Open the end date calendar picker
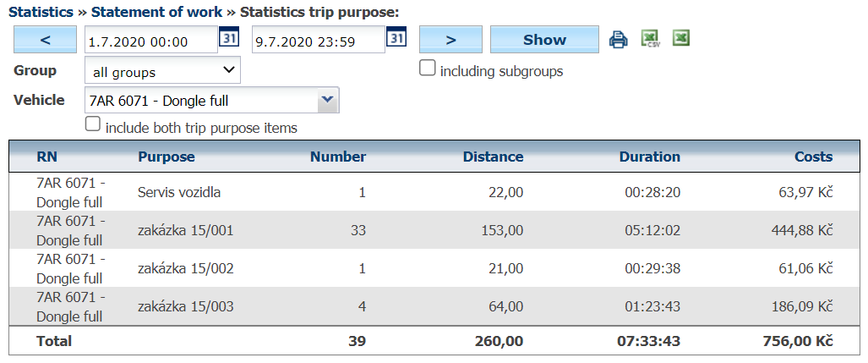Viewport: 868px width, 363px height. 397,38
